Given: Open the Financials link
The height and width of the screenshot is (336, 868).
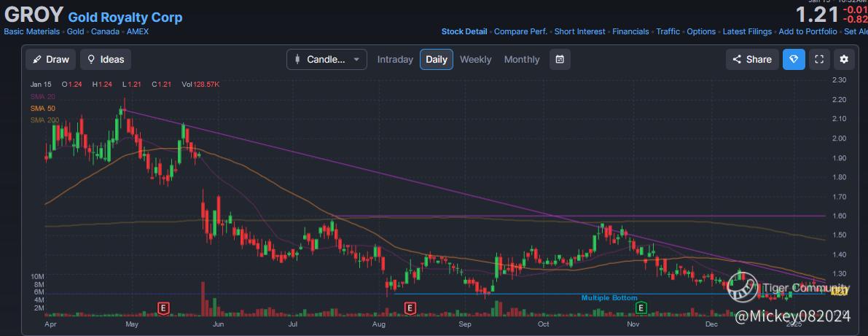Looking at the screenshot, I should (x=630, y=31).
